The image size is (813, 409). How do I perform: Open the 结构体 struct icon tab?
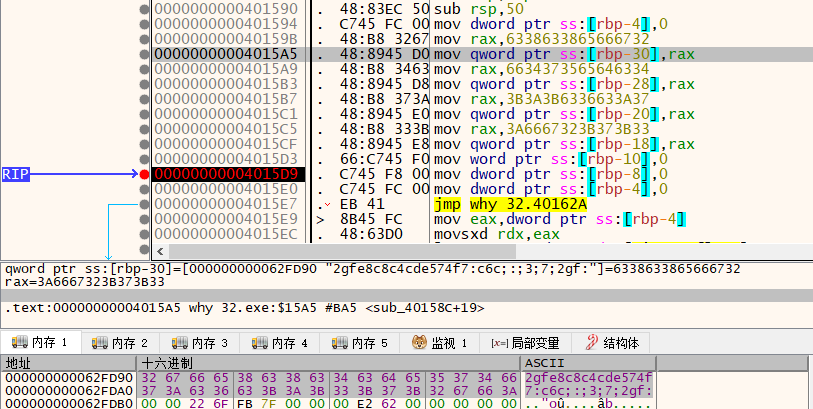point(590,343)
